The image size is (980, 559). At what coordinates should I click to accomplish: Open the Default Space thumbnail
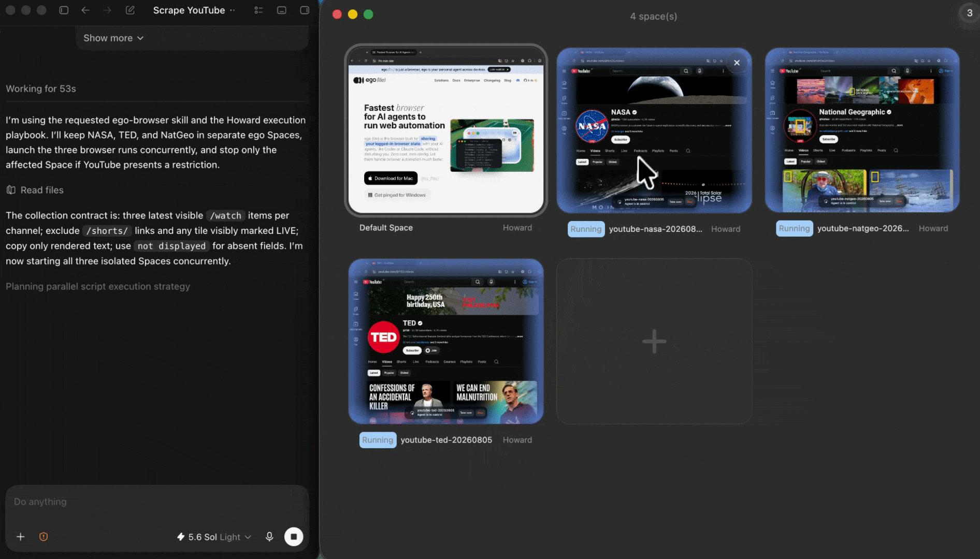(x=446, y=130)
